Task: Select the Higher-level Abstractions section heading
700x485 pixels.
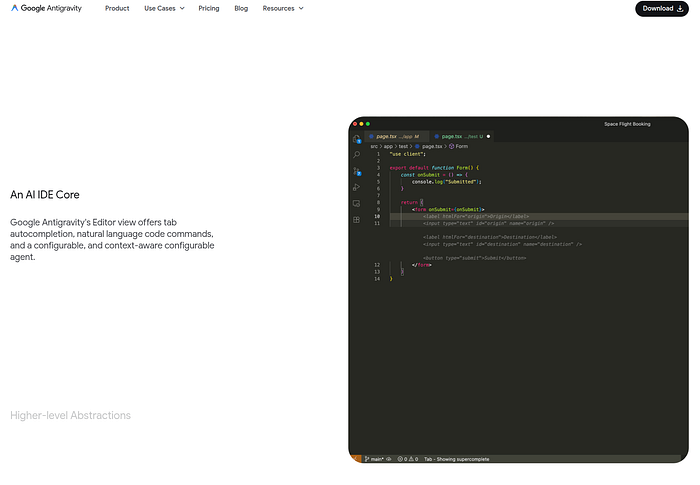Action: [70, 415]
